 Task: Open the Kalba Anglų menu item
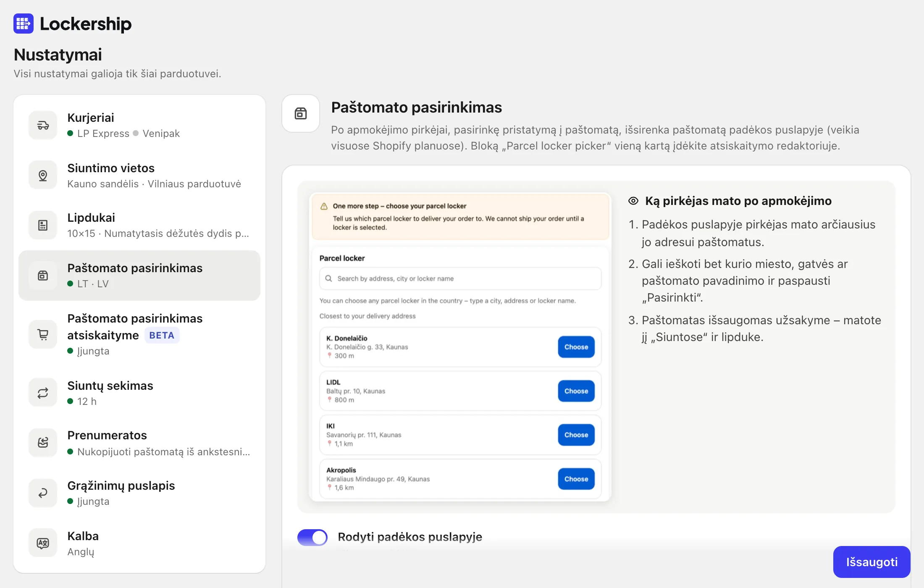(x=139, y=543)
